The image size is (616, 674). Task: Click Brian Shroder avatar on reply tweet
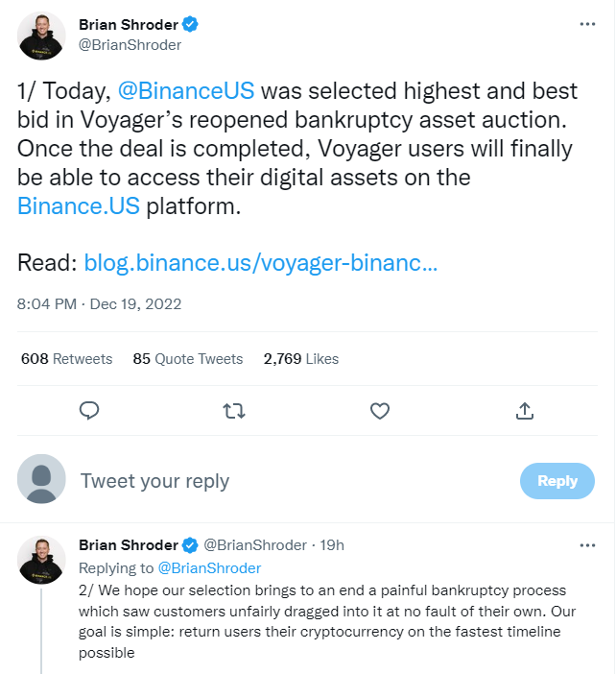(42, 560)
